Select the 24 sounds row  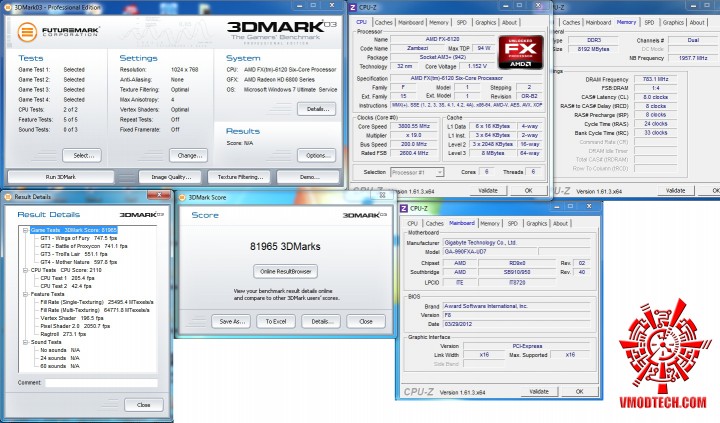point(60,358)
